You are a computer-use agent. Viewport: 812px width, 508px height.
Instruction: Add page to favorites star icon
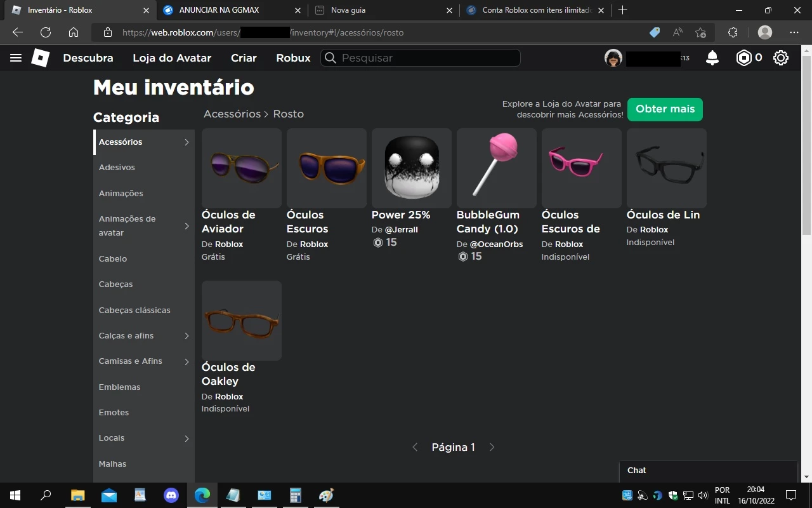[x=700, y=32]
